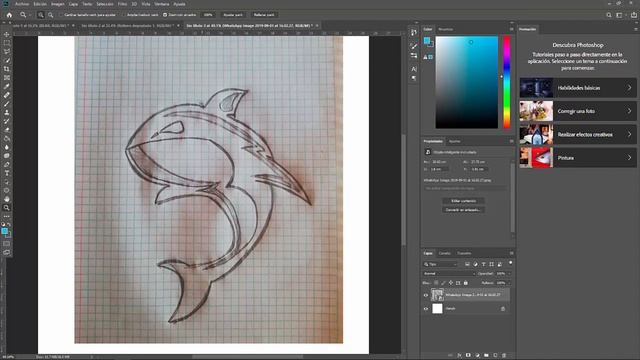Open the layer blend mode Normal dropdown
This screenshot has width=640, height=360.
[x=449, y=273]
